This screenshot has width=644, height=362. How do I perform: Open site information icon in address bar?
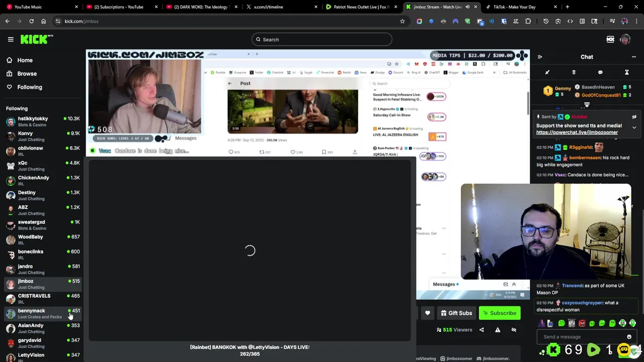(x=58, y=21)
